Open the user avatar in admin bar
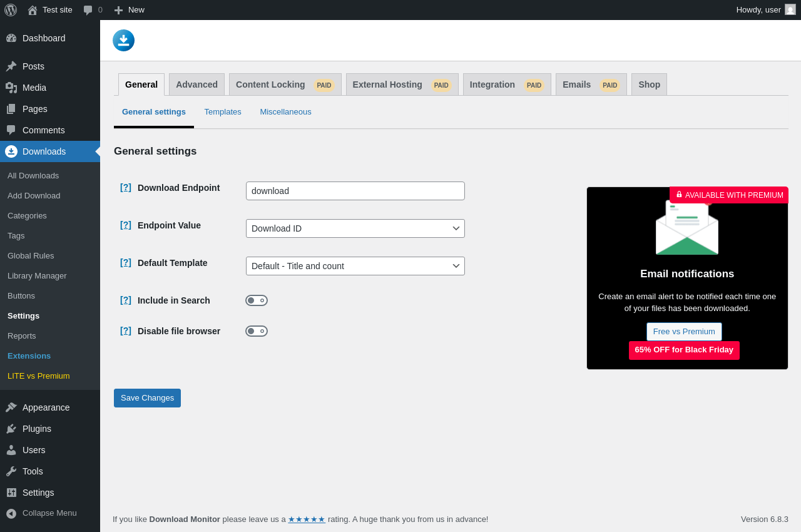The width and height of the screenshot is (801, 532). pos(790,9)
